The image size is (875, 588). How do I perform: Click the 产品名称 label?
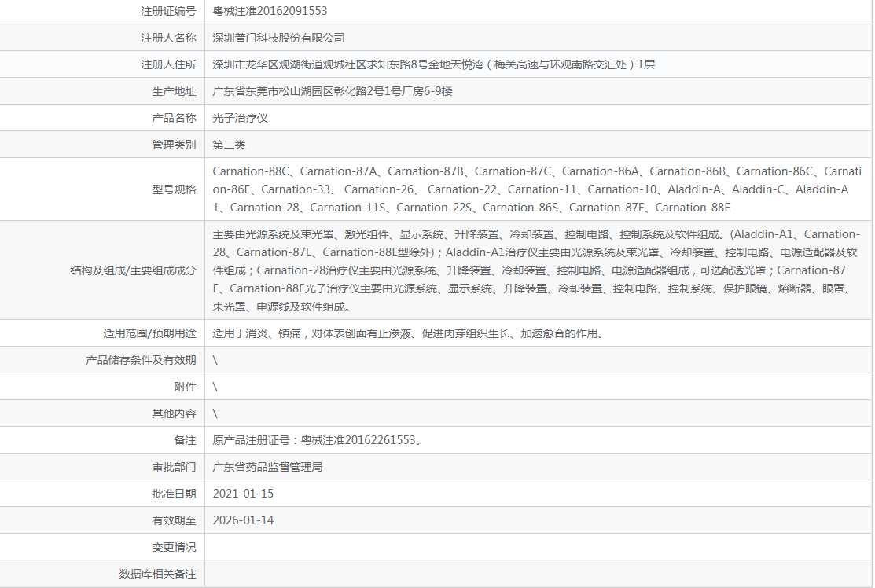point(174,118)
